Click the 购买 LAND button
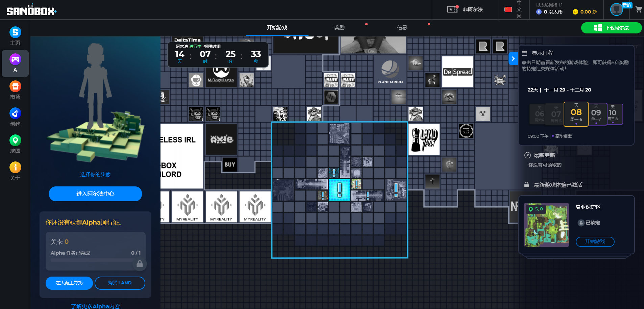This screenshot has height=309, width=644. [x=120, y=283]
